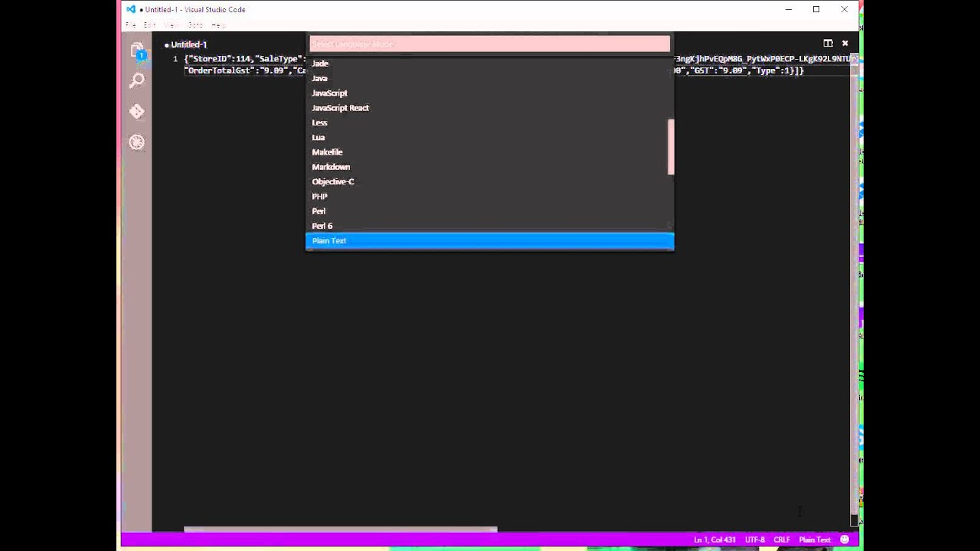Open the Help menu
The width and height of the screenshot is (980, 551).
218,25
